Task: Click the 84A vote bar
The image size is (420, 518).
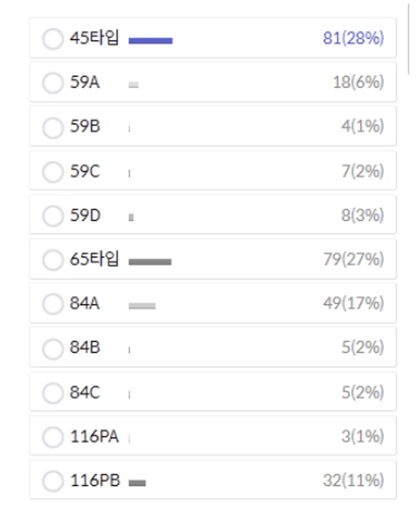Action: (142, 306)
